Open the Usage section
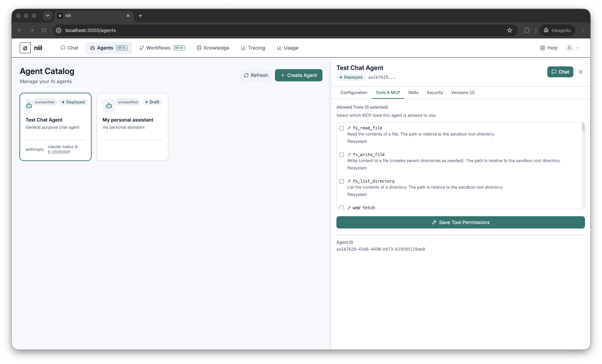 coord(288,48)
